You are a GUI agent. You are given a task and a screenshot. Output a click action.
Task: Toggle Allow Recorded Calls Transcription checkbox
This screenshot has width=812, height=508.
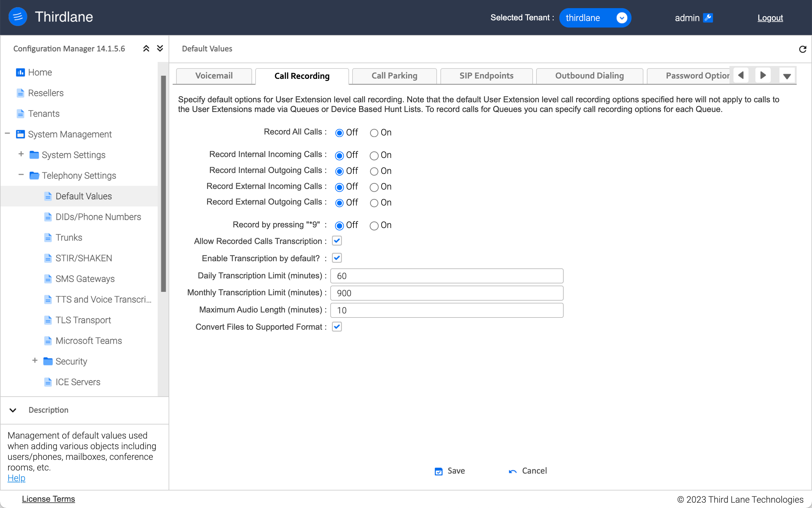(x=337, y=241)
